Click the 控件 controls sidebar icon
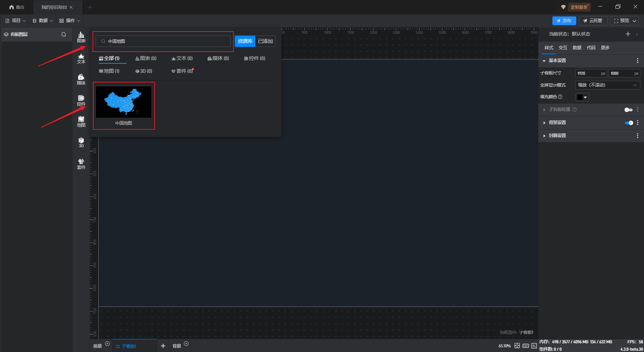 pyautogui.click(x=81, y=101)
